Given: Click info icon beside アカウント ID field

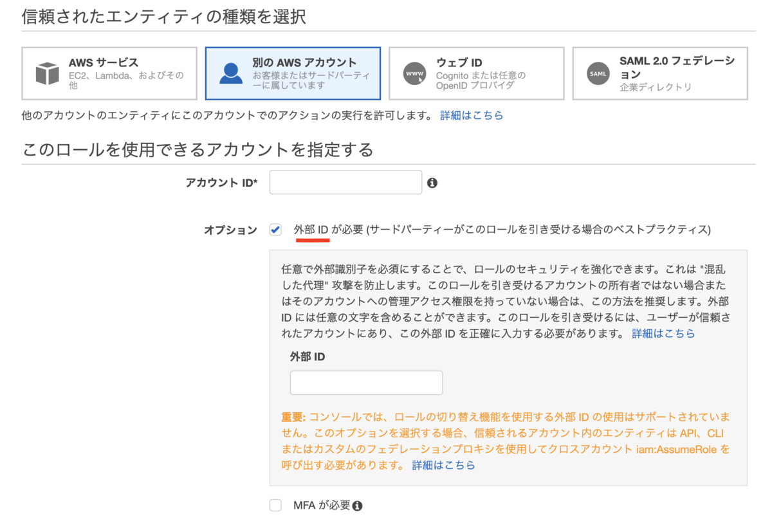Looking at the screenshot, I should click(x=432, y=183).
